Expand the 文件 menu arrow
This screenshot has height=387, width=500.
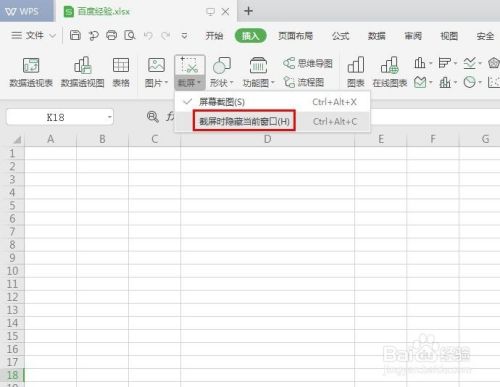click(x=52, y=35)
